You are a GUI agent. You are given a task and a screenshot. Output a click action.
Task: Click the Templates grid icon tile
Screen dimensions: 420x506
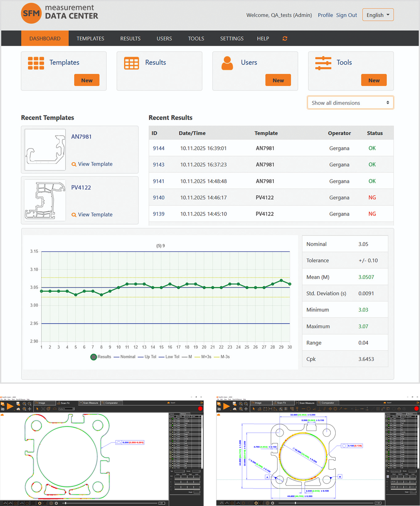pos(36,63)
